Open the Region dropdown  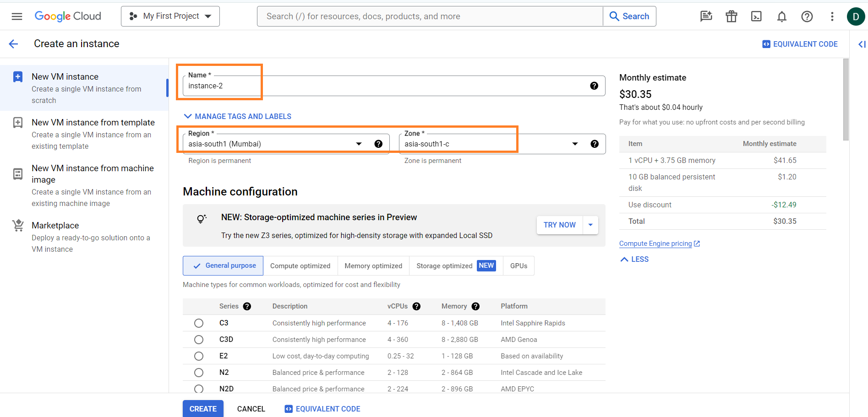[286, 144]
